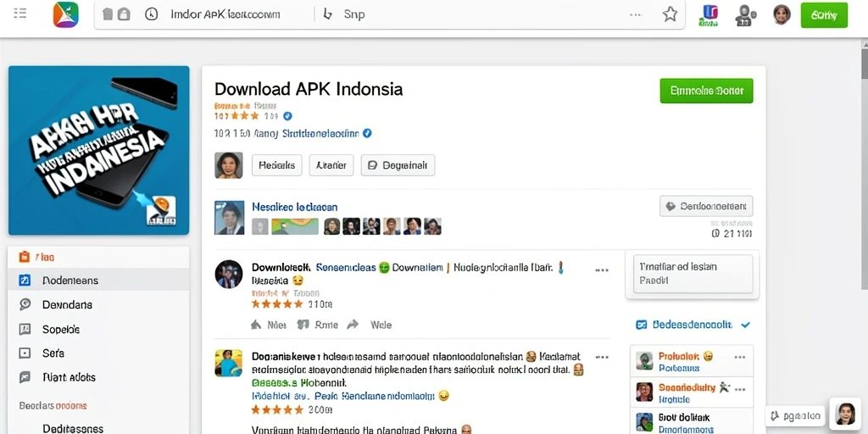Click the Ntes action under first review
The image size is (868, 434).
(x=269, y=325)
